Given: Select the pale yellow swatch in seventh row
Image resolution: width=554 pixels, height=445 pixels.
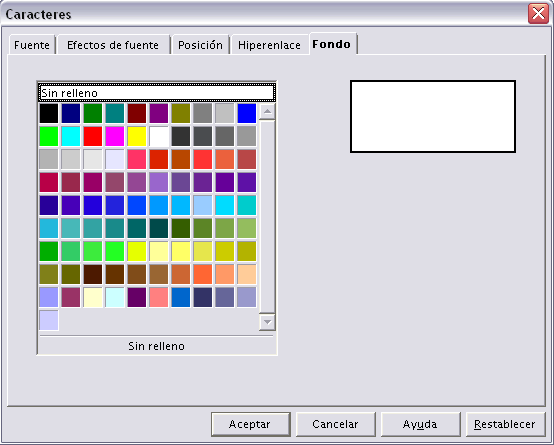Looking at the screenshot, I should (x=159, y=251).
